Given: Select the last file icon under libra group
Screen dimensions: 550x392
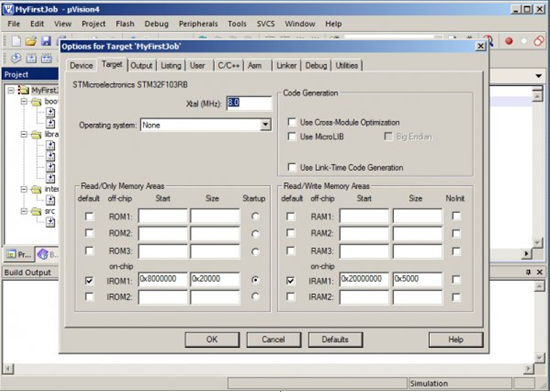Looking at the screenshot, I should [51, 178].
